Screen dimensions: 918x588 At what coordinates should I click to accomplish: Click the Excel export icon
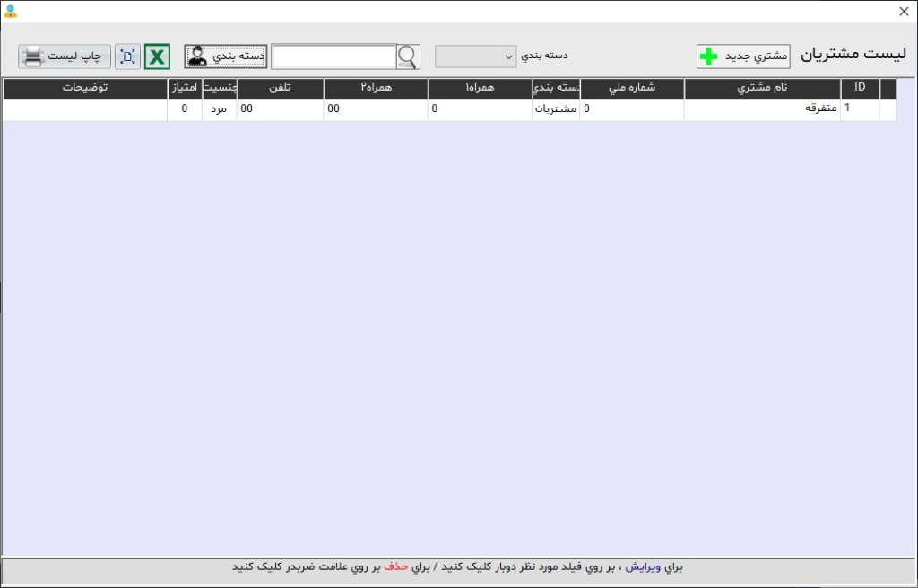(x=157, y=56)
